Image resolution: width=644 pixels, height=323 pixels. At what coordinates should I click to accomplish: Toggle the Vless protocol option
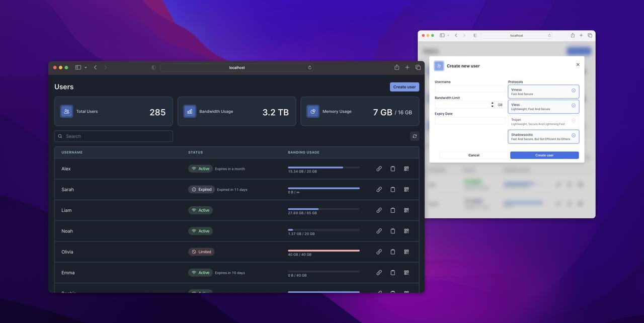[543, 107]
